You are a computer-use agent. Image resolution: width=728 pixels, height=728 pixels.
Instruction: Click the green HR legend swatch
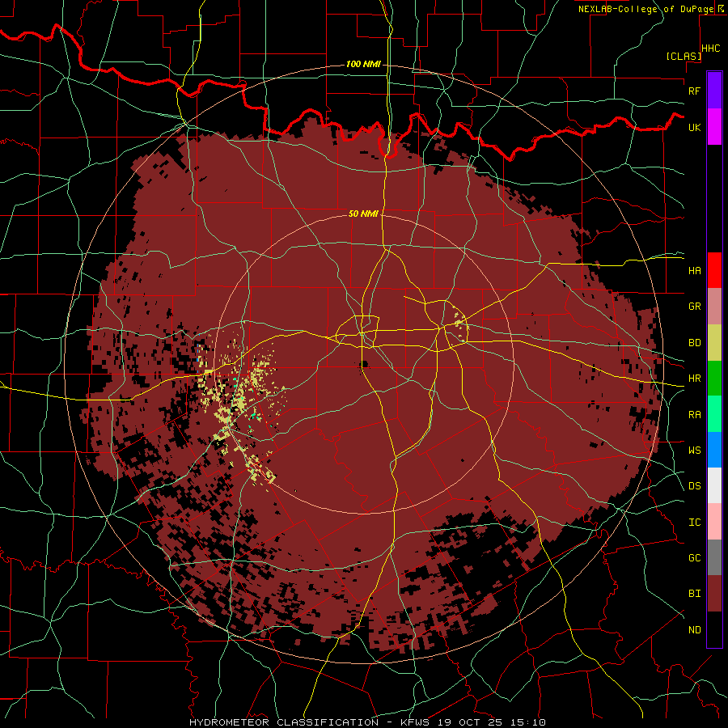pyautogui.click(x=714, y=379)
